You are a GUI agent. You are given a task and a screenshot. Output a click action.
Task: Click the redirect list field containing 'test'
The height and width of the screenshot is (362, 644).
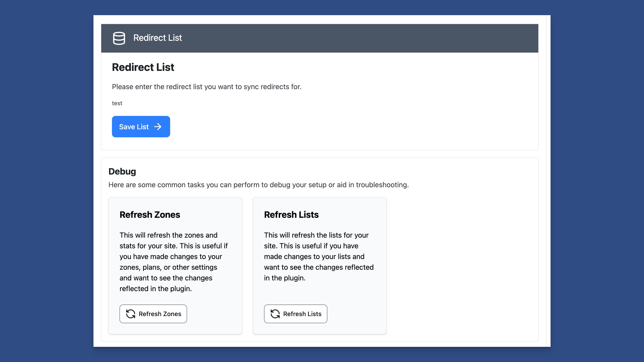[x=117, y=103]
